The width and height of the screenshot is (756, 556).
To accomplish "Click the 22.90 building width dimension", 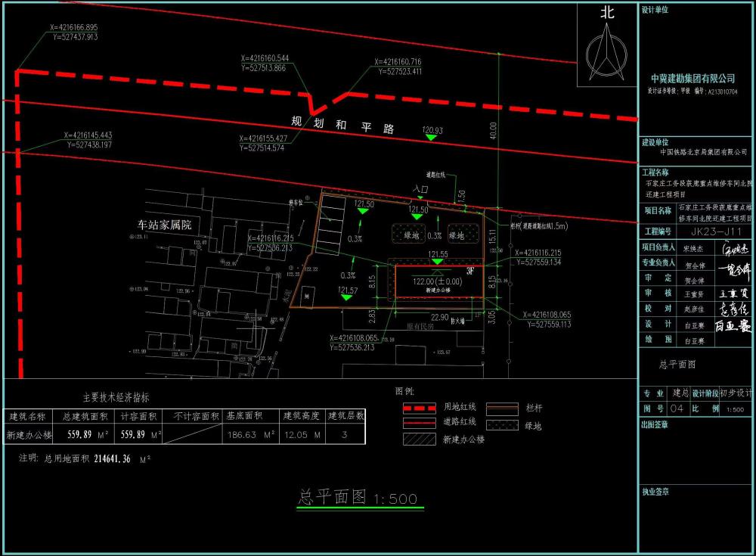I will pos(439,318).
